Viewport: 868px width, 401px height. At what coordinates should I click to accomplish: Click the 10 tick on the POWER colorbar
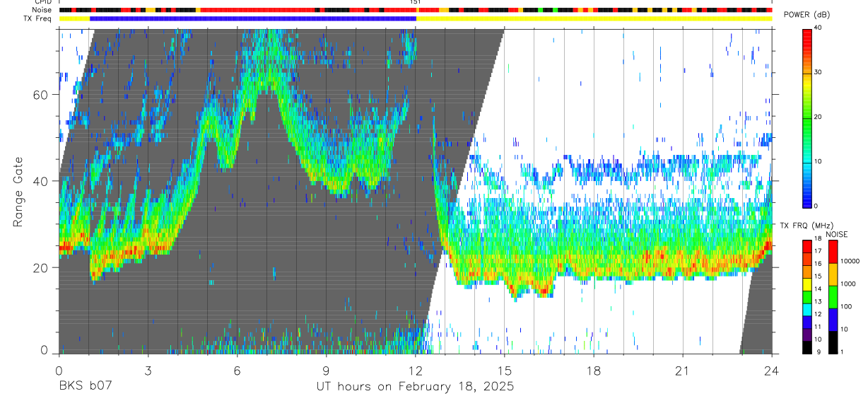point(818,162)
